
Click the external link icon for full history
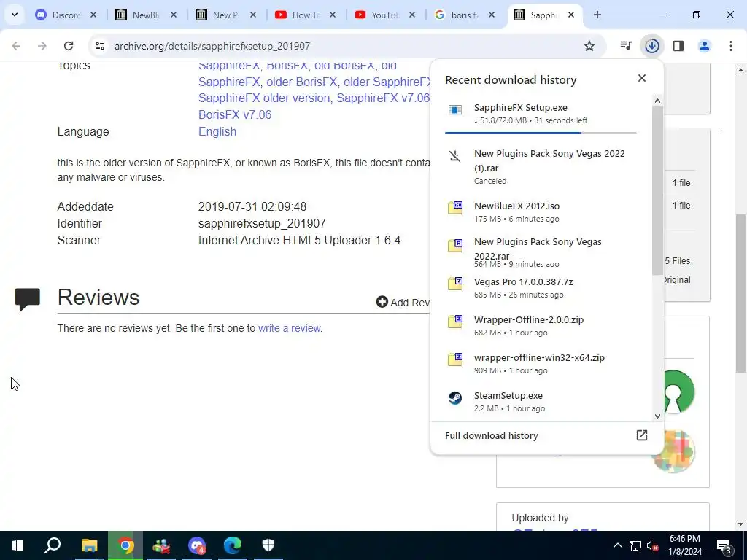[x=642, y=435]
